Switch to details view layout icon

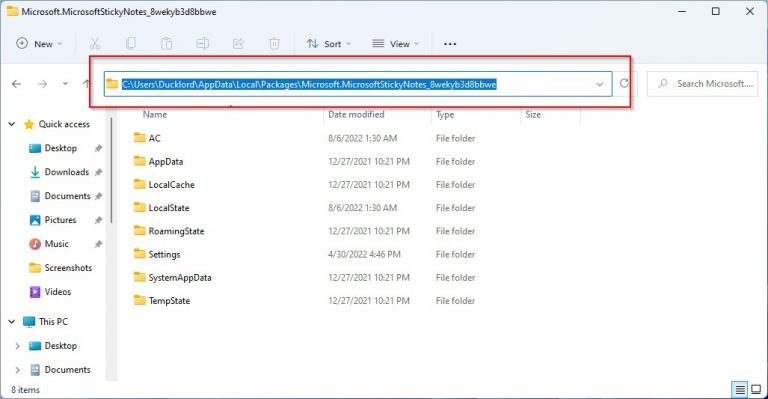tap(740, 390)
